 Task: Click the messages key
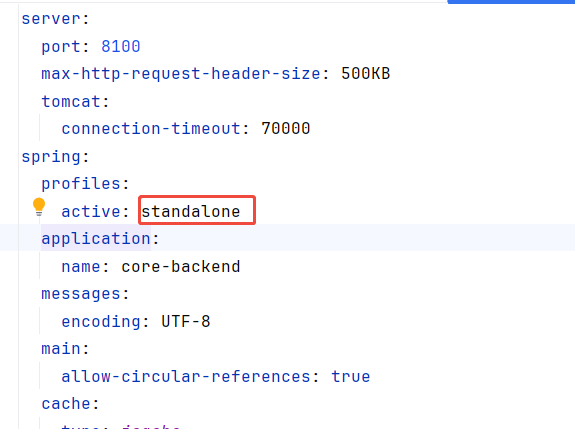click(81, 294)
